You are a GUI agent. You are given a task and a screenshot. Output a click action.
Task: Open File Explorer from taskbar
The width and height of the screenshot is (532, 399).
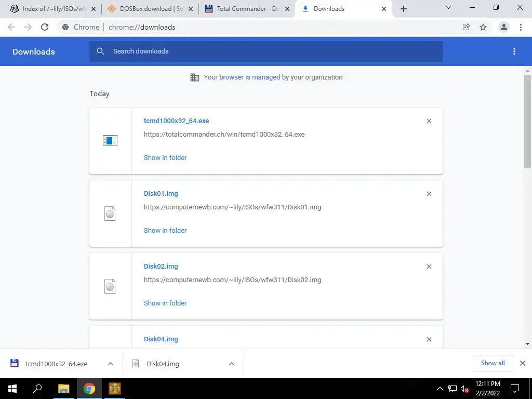point(63,389)
